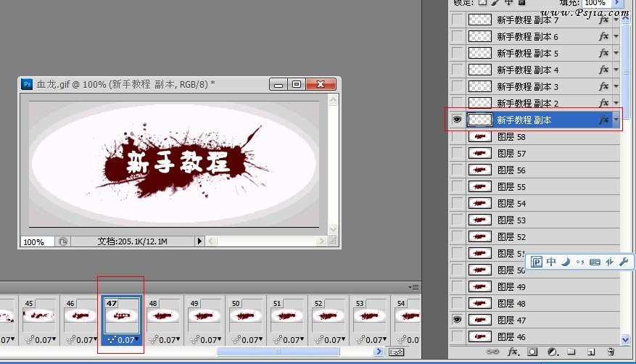Create a new layer
636x364 pixels.
pos(591,352)
